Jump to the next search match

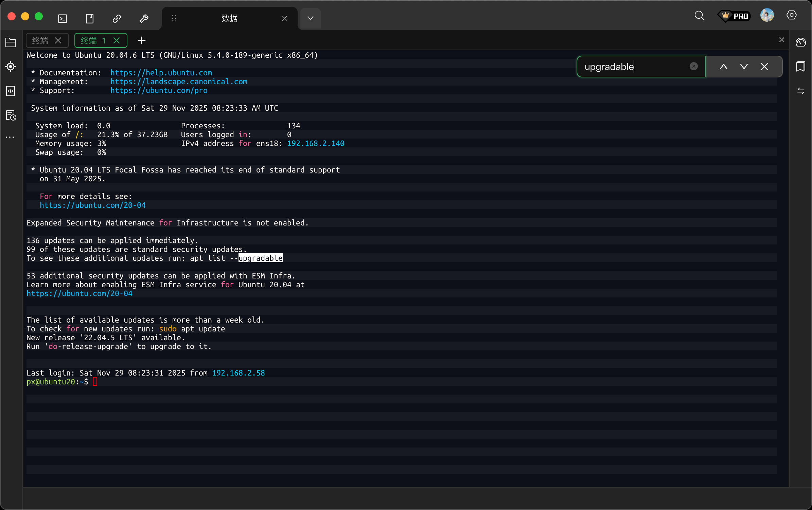coord(744,67)
